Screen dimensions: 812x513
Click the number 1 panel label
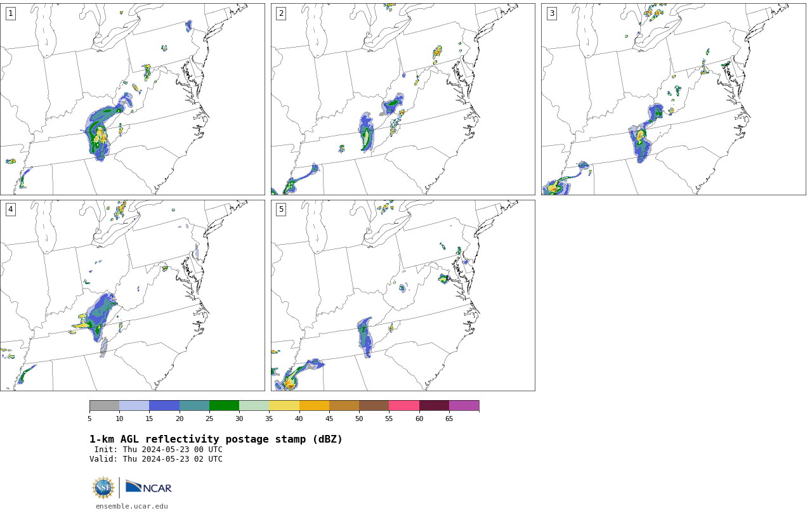pyautogui.click(x=10, y=13)
